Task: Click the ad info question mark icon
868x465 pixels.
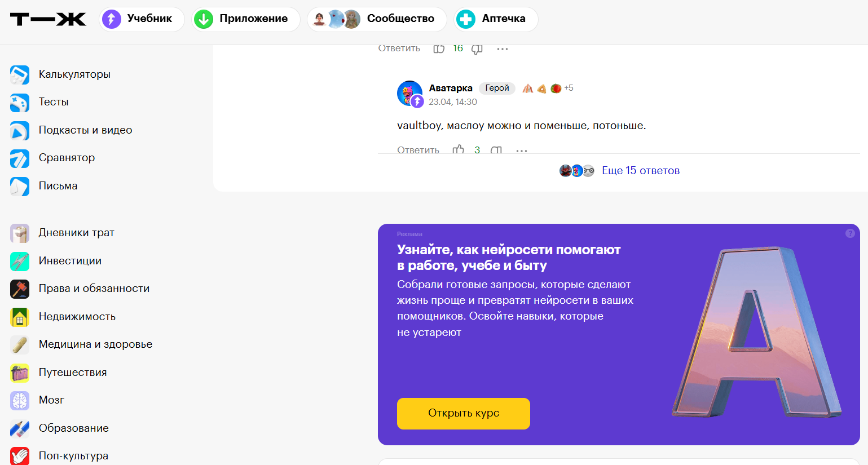Action: pyautogui.click(x=850, y=233)
